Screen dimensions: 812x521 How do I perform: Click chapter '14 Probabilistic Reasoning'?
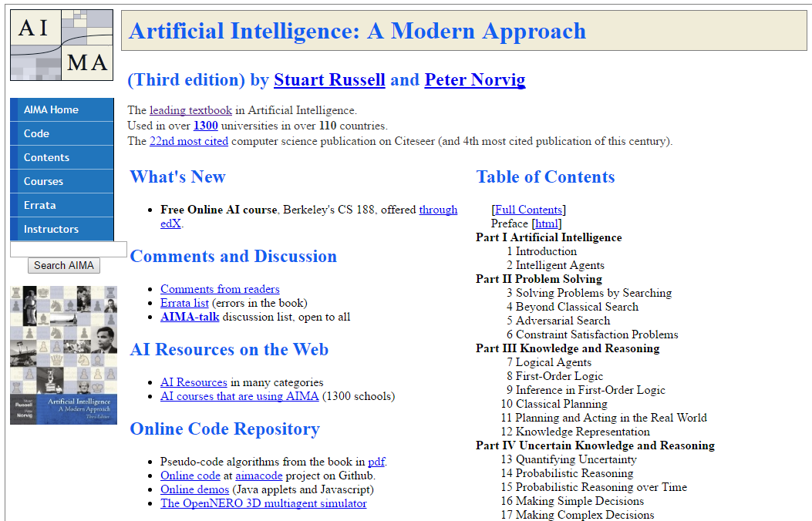click(567, 473)
